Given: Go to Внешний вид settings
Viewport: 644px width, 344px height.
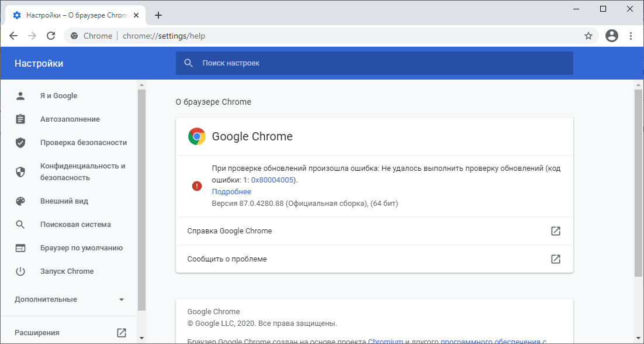Looking at the screenshot, I should (64, 201).
